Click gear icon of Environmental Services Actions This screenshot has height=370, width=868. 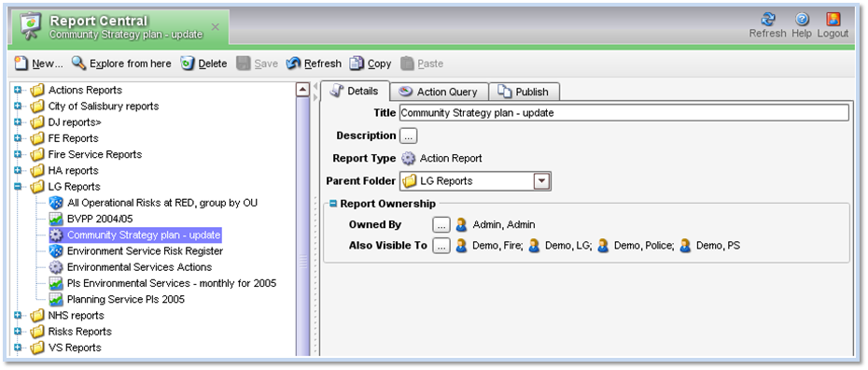56,267
